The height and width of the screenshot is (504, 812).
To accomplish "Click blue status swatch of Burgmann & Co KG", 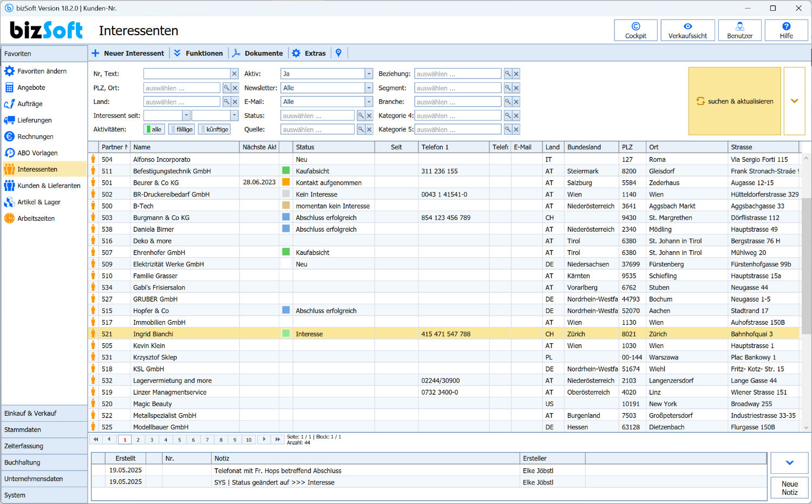I will pyautogui.click(x=286, y=217).
